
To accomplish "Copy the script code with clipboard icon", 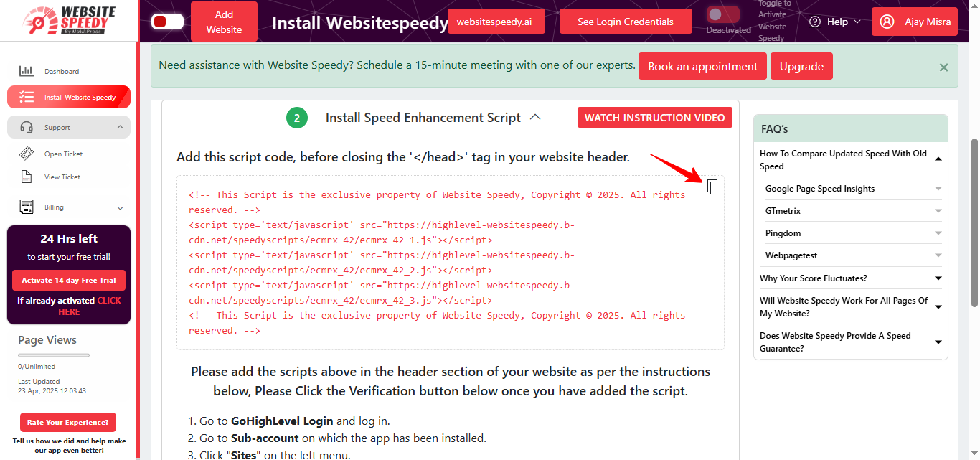I will (x=714, y=187).
